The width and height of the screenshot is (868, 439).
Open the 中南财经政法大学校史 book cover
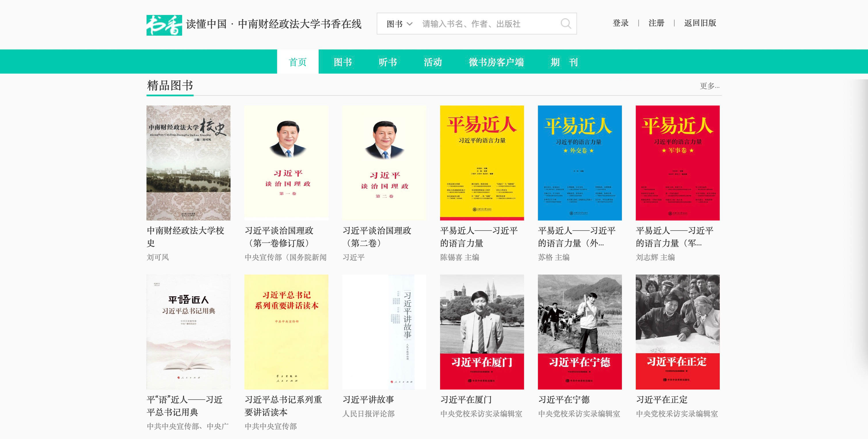[188, 163]
